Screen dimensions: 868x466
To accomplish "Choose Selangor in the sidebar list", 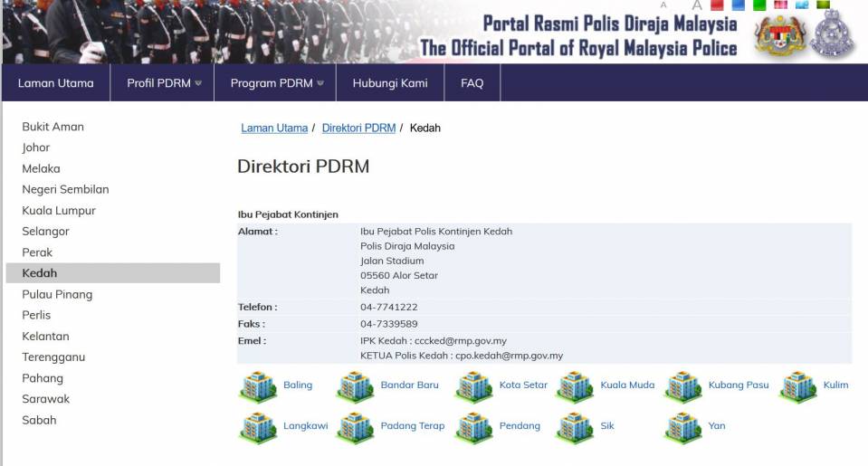I will [45, 232].
